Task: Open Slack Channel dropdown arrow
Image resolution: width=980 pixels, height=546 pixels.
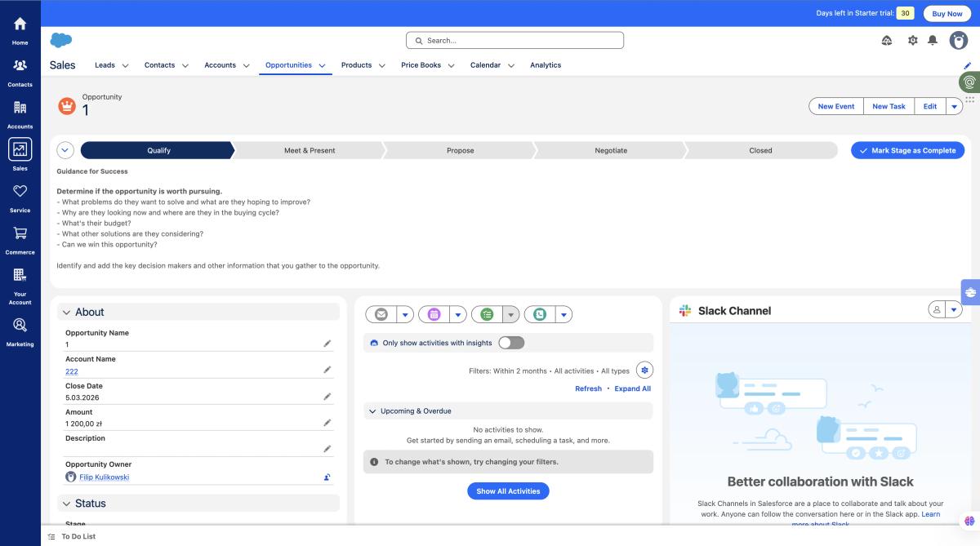Action: point(954,309)
